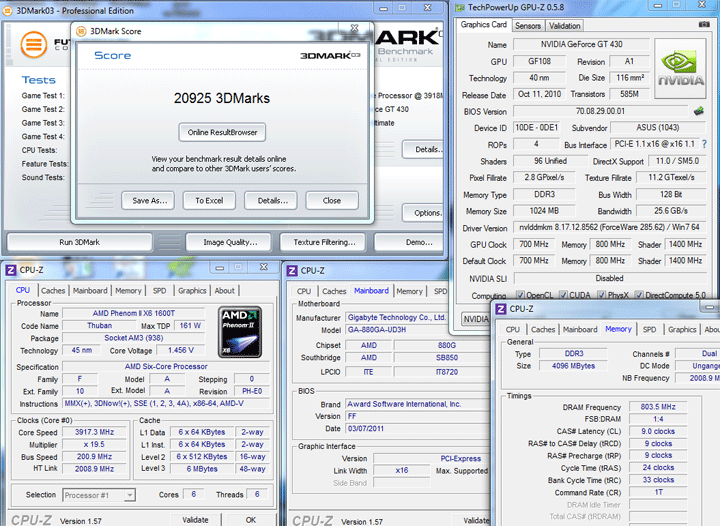
Task: Click the Online ResultBrowser button
Action: (222, 132)
